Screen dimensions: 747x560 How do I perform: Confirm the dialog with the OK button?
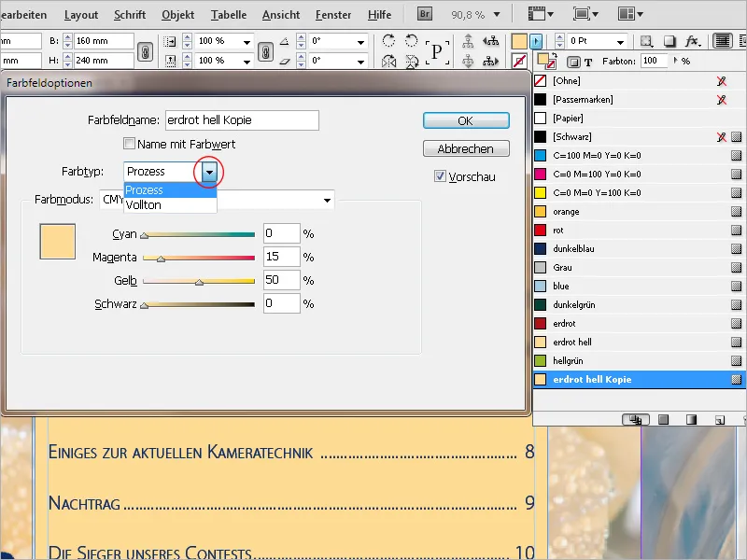point(465,119)
